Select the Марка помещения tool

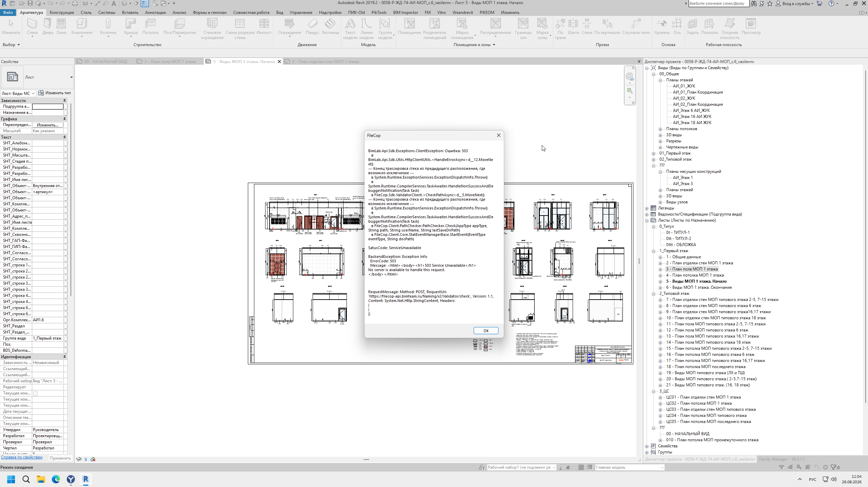click(x=462, y=29)
